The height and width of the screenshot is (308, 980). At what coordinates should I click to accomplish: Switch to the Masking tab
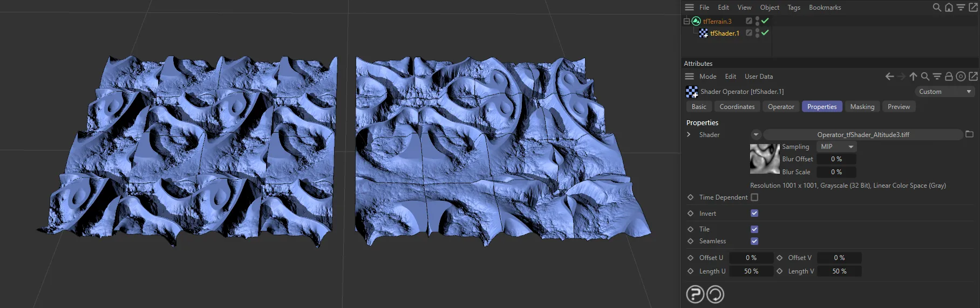pos(862,107)
